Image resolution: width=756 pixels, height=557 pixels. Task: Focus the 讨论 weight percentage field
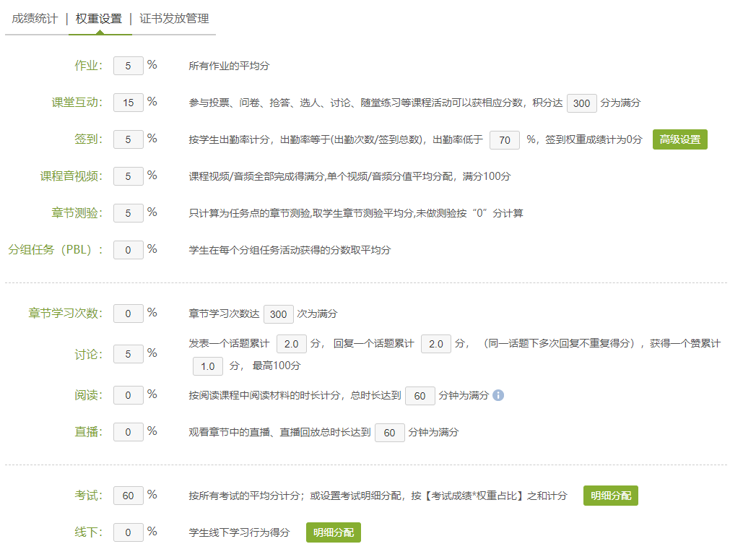pos(129,354)
